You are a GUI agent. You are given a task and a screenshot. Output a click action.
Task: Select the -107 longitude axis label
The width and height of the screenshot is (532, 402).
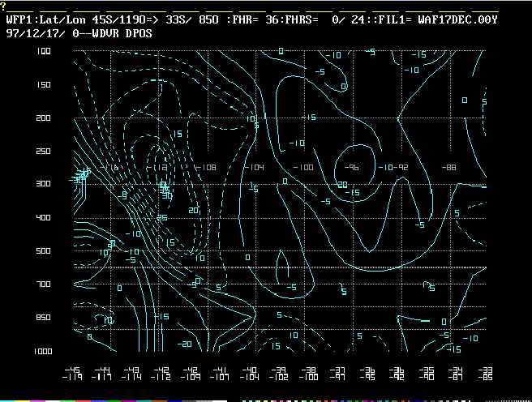pos(220,377)
